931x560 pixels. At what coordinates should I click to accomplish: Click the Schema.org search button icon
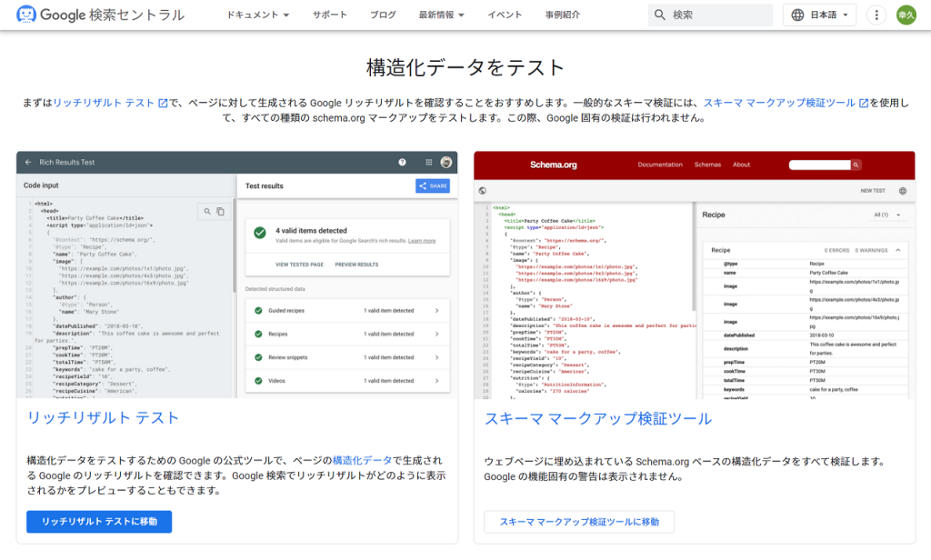click(856, 165)
